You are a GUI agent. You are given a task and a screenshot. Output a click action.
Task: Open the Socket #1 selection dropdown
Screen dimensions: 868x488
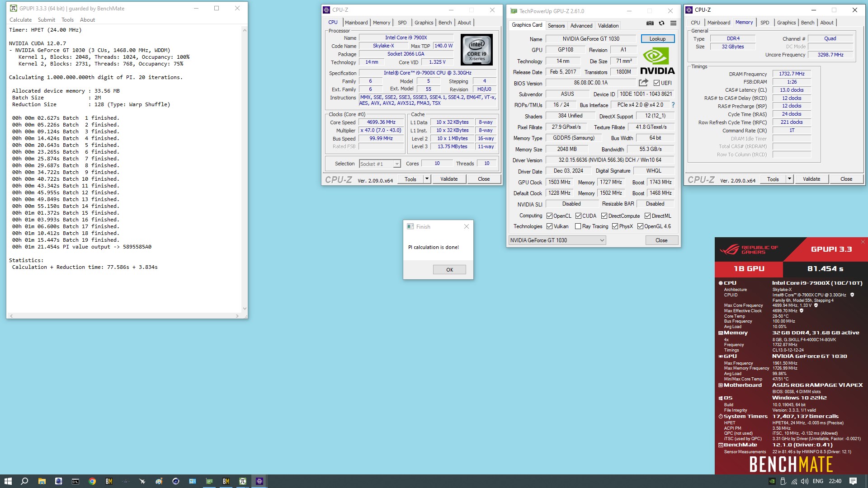[380, 164]
